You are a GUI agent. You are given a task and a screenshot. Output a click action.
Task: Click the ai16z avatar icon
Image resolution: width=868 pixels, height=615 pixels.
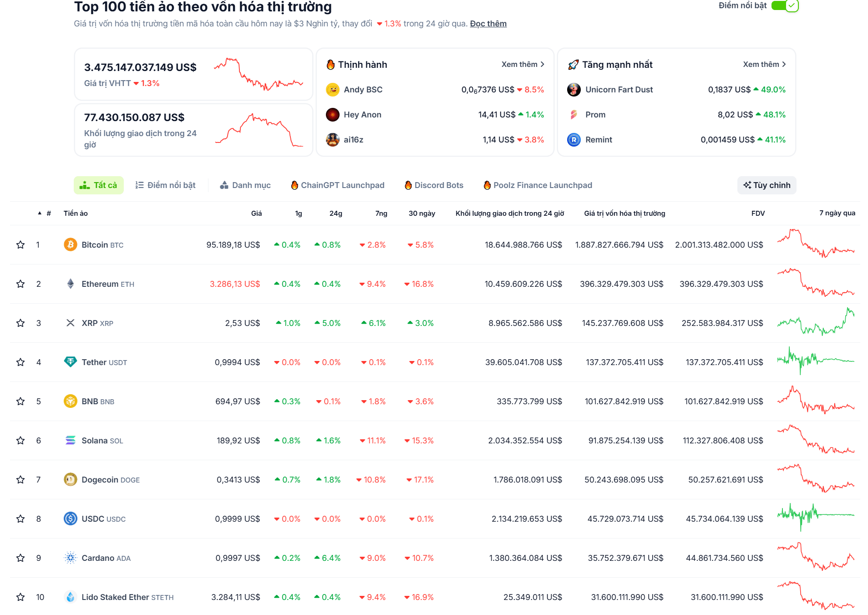click(x=333, y=140)
